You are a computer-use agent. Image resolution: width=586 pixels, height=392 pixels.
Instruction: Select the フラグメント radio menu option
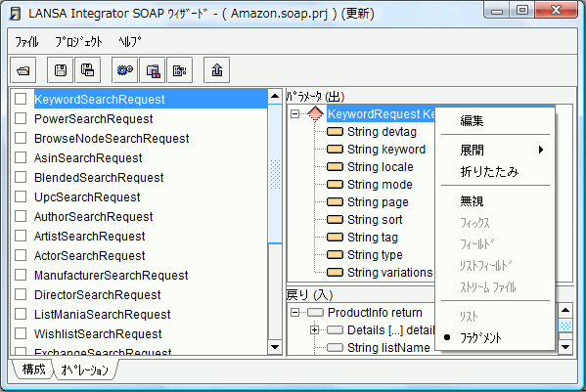click(x=480, y=337)
